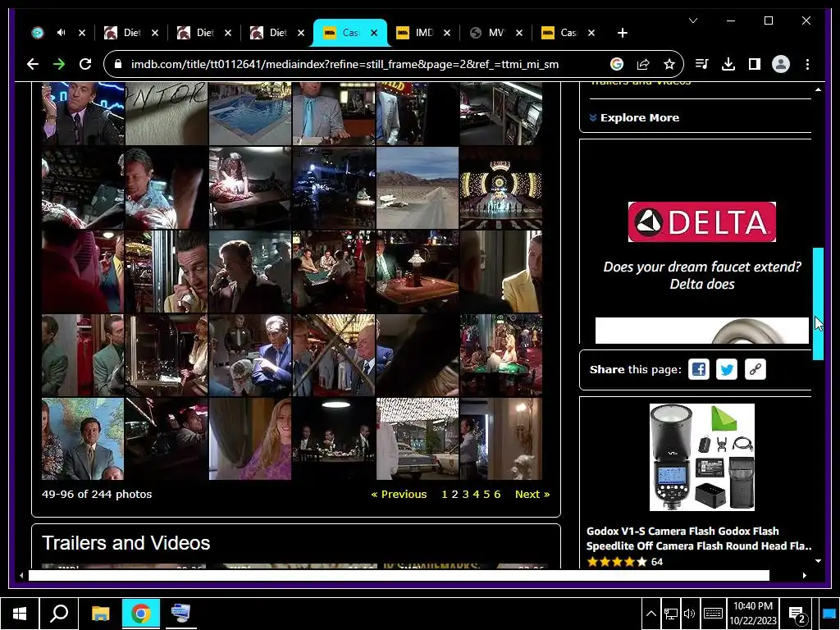The height and width of the screenshot is (630, 840).
Task: Open the blonde woman in purple photo
Action: tap(249, 439)
